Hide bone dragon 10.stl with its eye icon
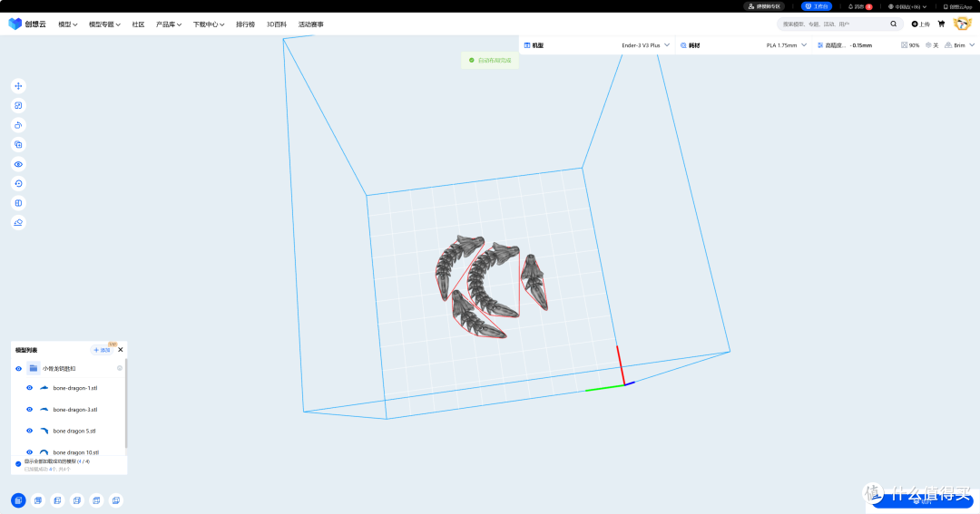980x514 pixels. pyautogui.click(x=29, y=452)
